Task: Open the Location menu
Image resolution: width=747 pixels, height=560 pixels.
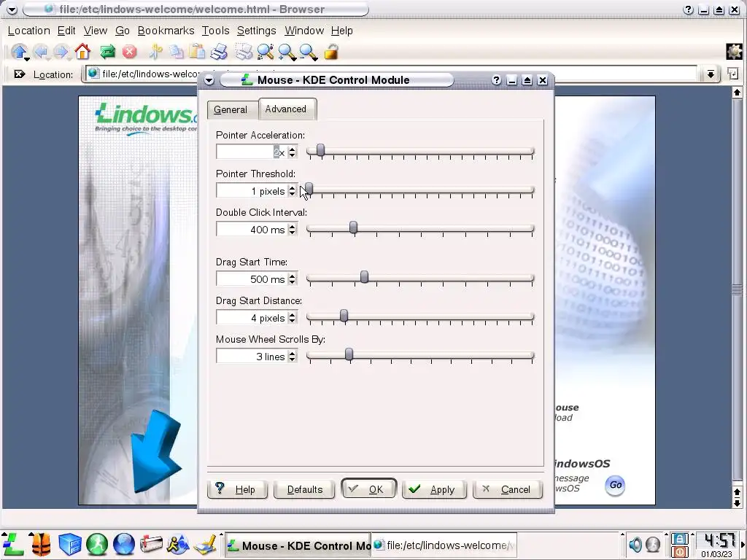Action: click(x=29, y=31)
